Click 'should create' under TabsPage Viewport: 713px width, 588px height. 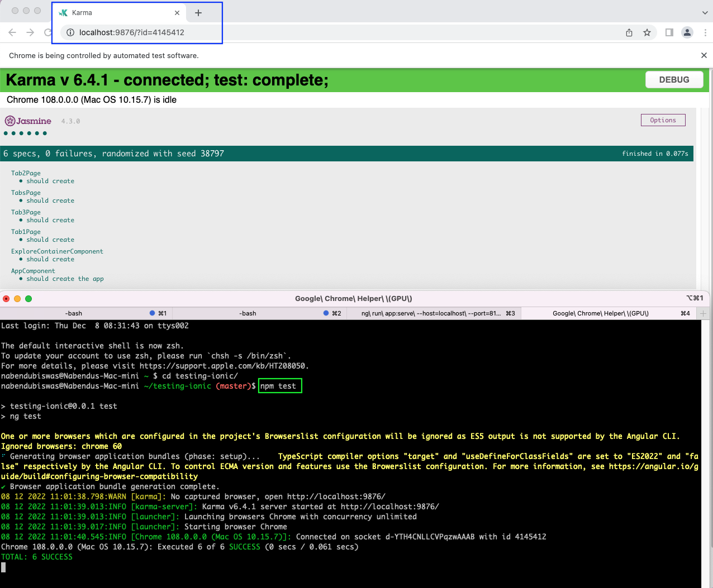pyautogui.click(x=50, y=200)
